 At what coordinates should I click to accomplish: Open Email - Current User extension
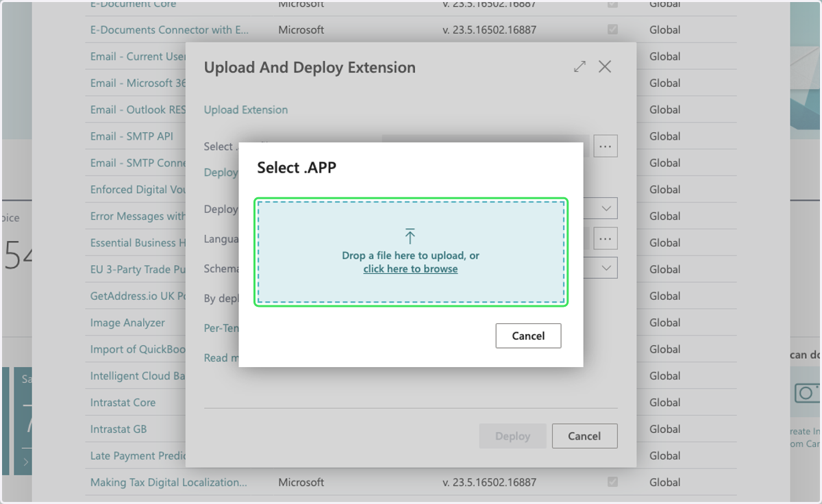pos(138,57)
